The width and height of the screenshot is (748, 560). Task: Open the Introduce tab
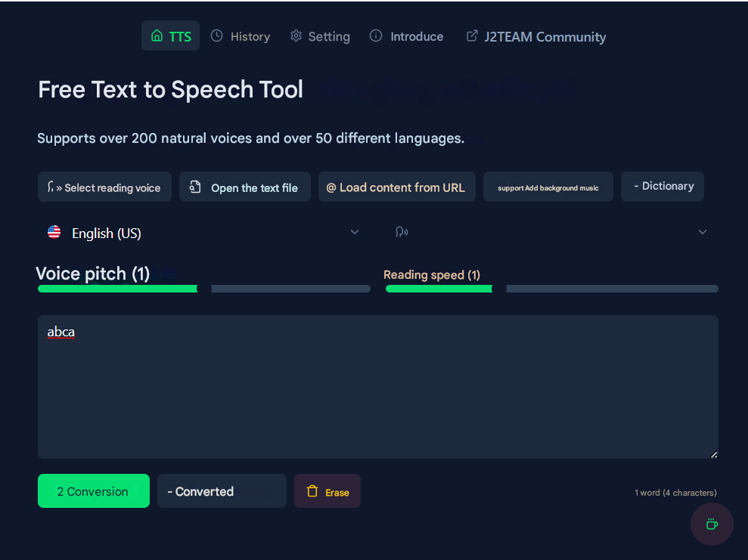[x=407, y=36]
